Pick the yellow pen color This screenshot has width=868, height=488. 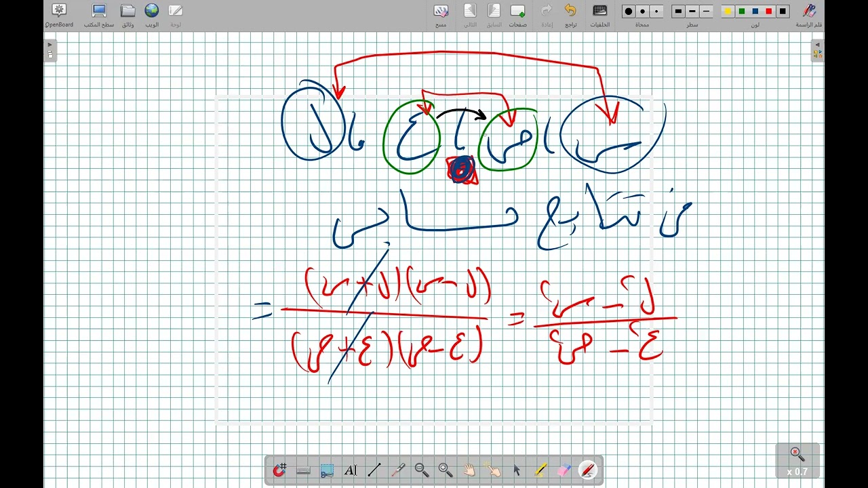point(728,12)
